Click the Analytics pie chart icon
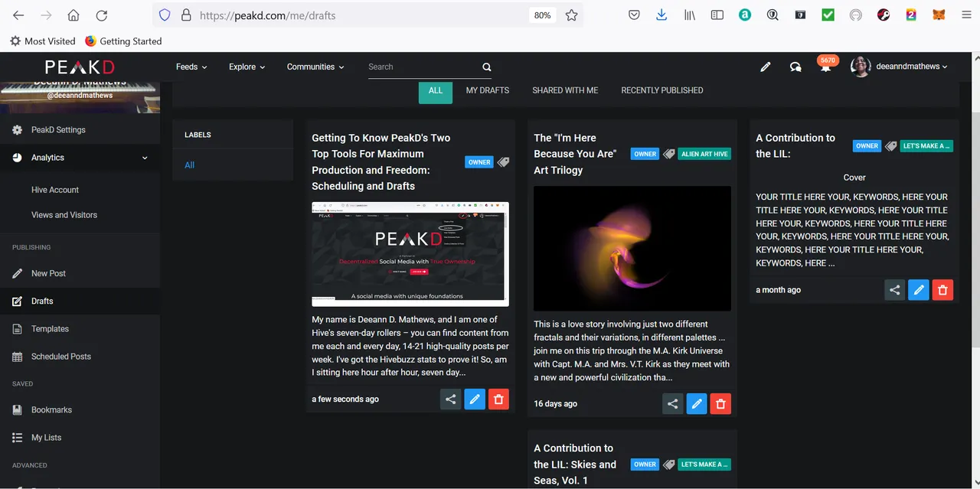Image resolution: width=980 pixels, height=489 pixels. pyautogui.click(x=18, y=158)
